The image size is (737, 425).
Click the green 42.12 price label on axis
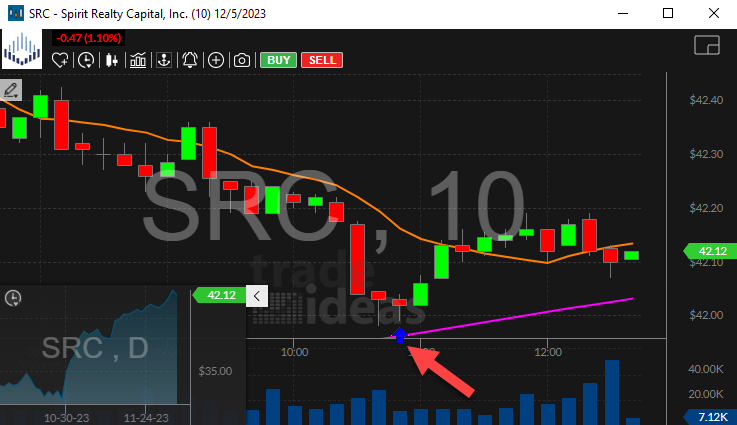click(x=711, y=251)
